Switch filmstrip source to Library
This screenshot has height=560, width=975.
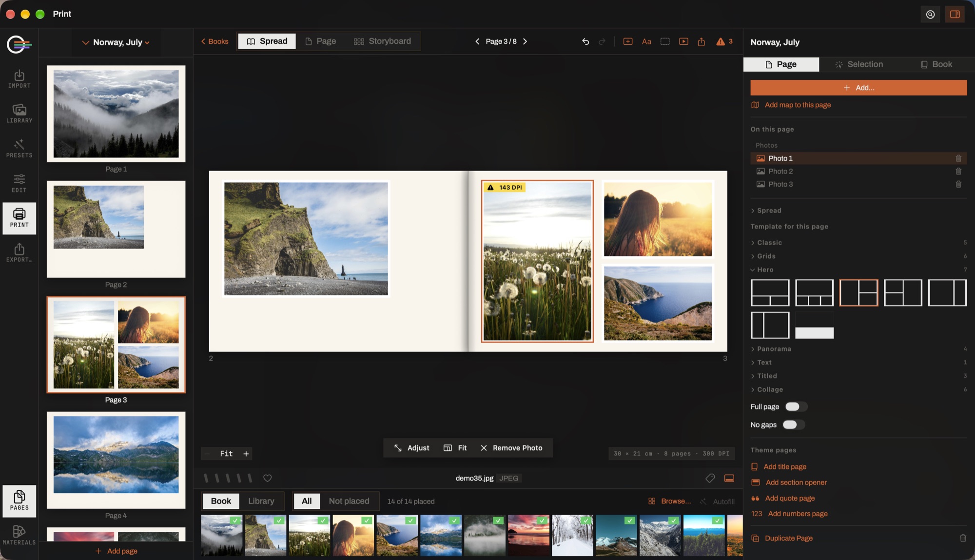coord(261,501)
